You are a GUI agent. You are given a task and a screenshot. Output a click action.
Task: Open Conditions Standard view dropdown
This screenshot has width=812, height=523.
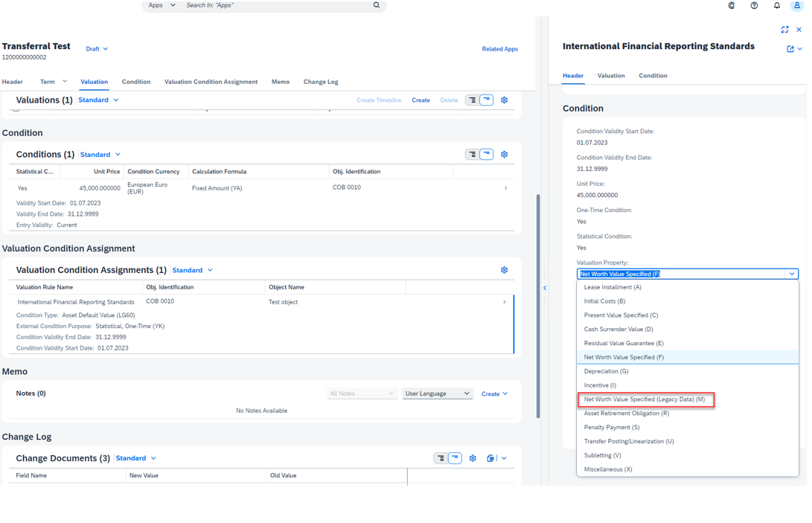[x=100, y=154]
